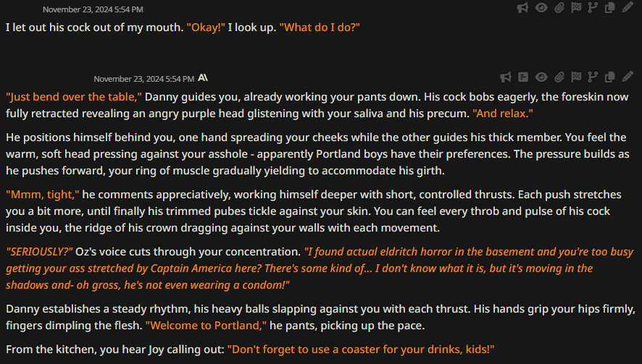
Task: Click the copy icon on the second message
Action: 609,77
